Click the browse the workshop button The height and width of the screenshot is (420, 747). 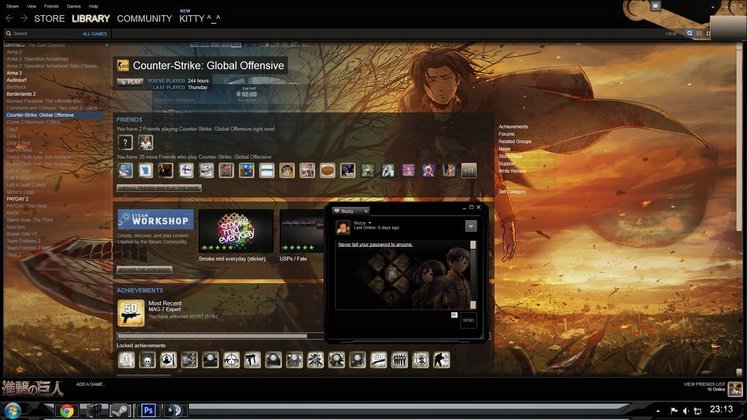tap(144, 270)
